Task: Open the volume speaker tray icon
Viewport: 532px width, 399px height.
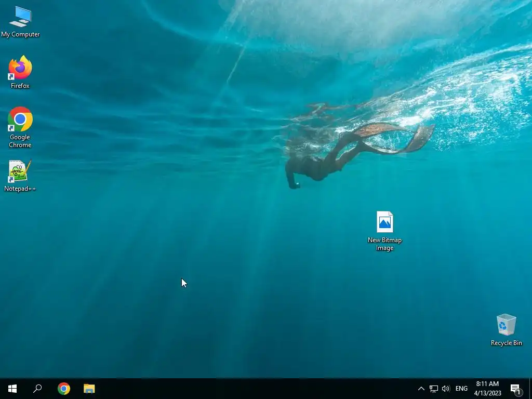Action: 446,389
